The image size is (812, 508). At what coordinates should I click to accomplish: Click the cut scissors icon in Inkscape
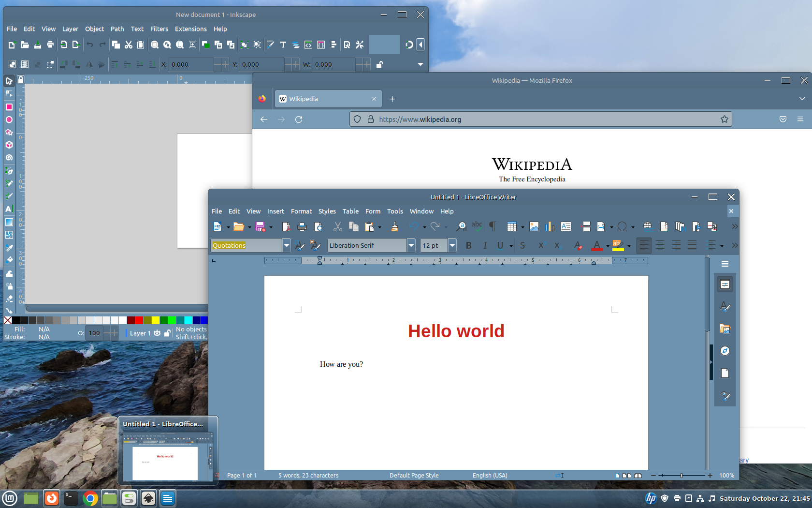click(x=128, y=45)
